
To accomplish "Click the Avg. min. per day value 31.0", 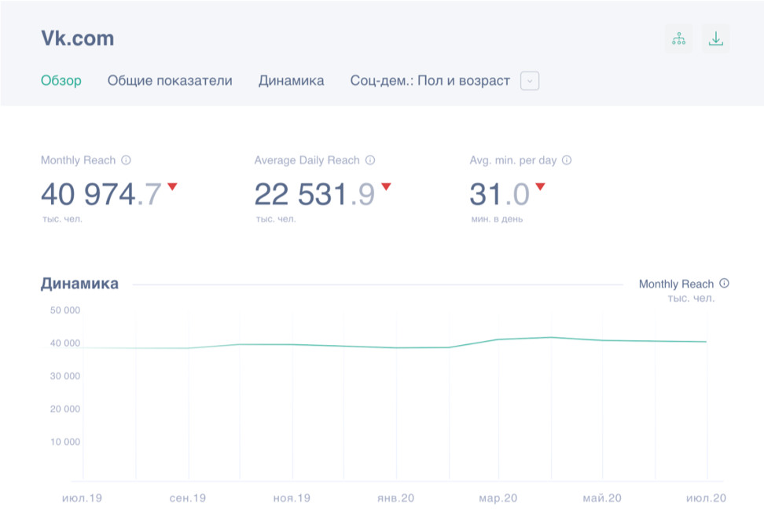I will (499, 194).
